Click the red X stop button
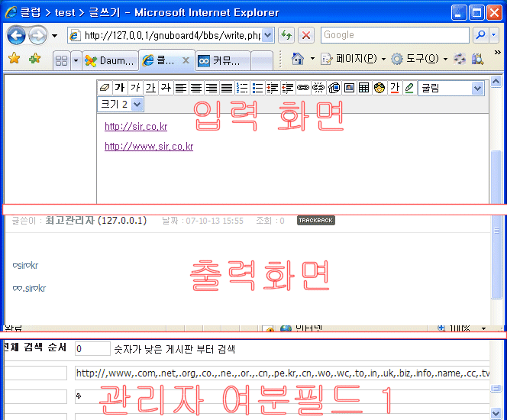The width and height of the screenshot is (507, 420). 305,35
